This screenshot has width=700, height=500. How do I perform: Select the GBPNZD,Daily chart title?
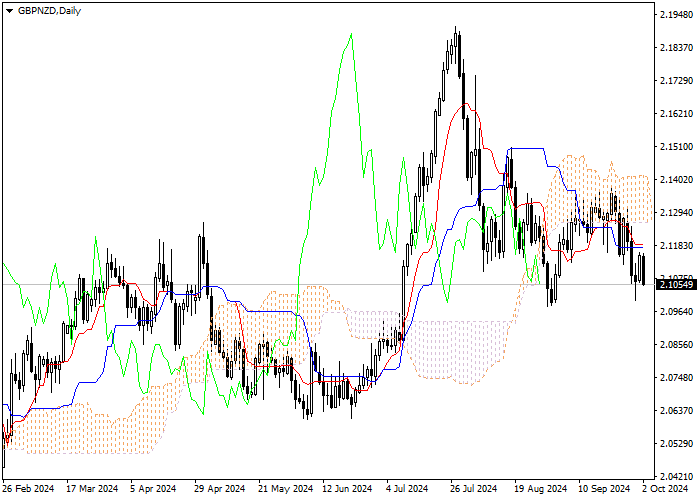click(x=50, y=11)
